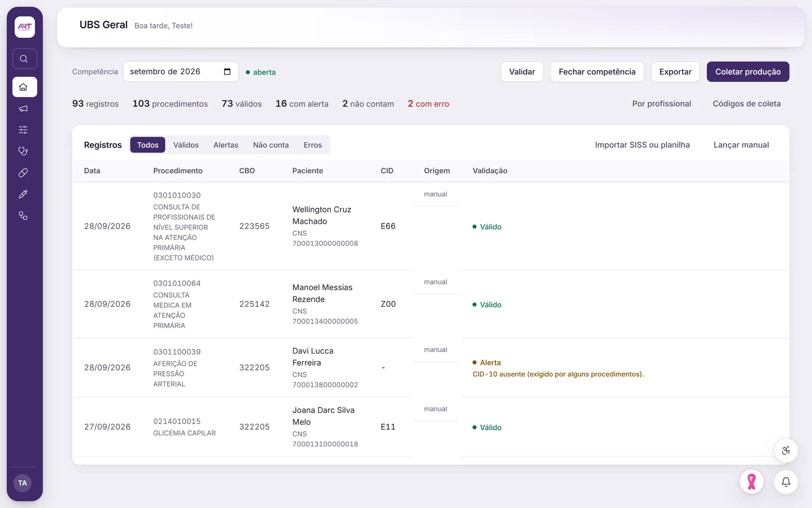Open the connected squares workflow icon

point(23,215)
